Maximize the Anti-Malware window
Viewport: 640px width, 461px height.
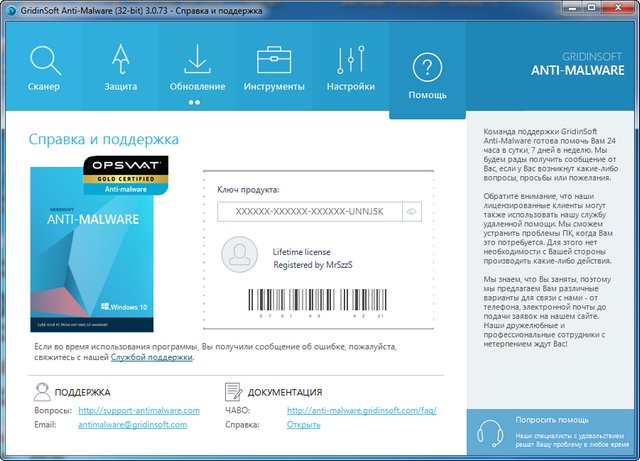pyautogui.click(x=592, y=8)
